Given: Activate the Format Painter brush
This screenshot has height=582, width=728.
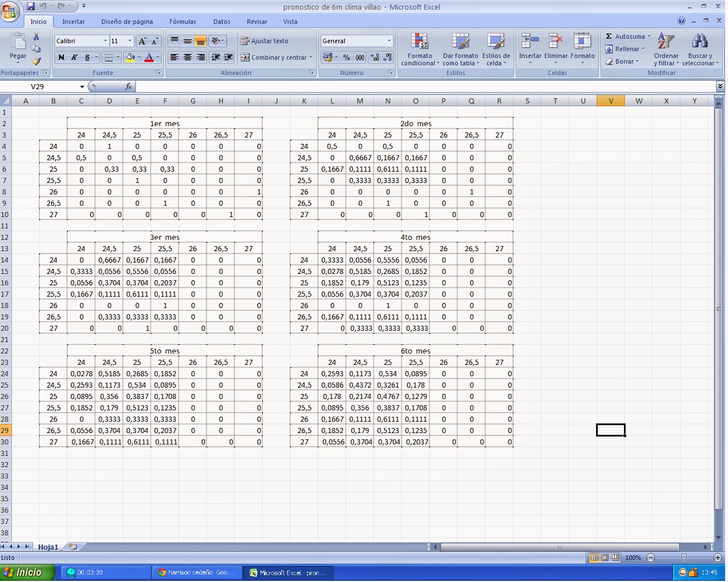Looking at the screenshot, I should (36, 61).
